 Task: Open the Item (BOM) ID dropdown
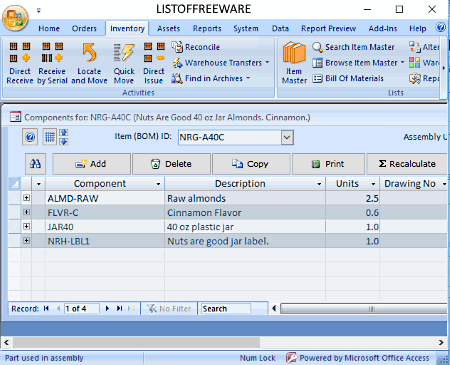287,137
